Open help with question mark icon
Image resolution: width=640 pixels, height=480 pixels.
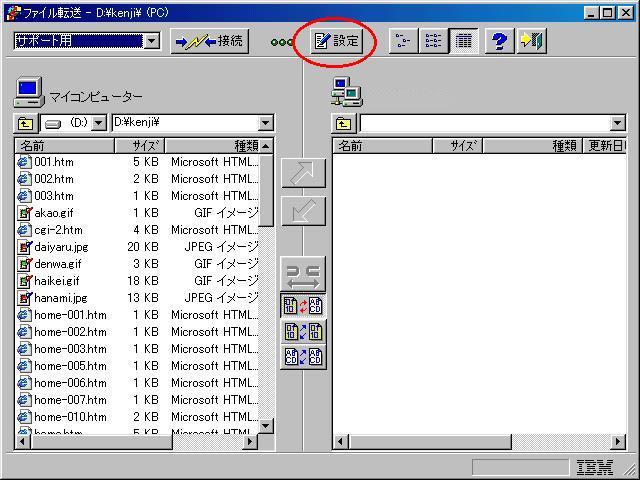[x=500, y=41]
